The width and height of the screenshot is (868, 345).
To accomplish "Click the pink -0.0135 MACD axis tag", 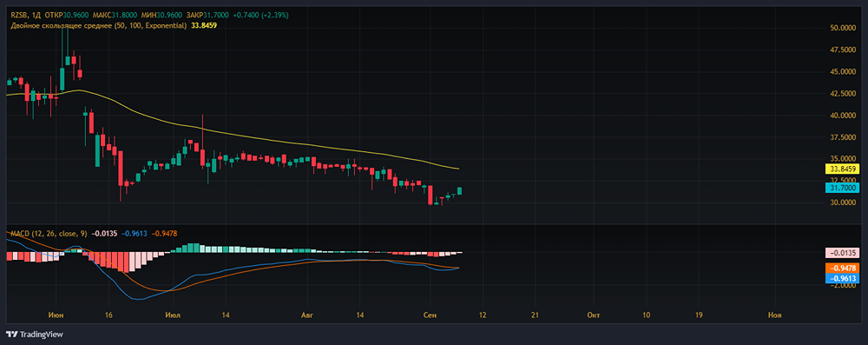I will (x=842, y=252).
